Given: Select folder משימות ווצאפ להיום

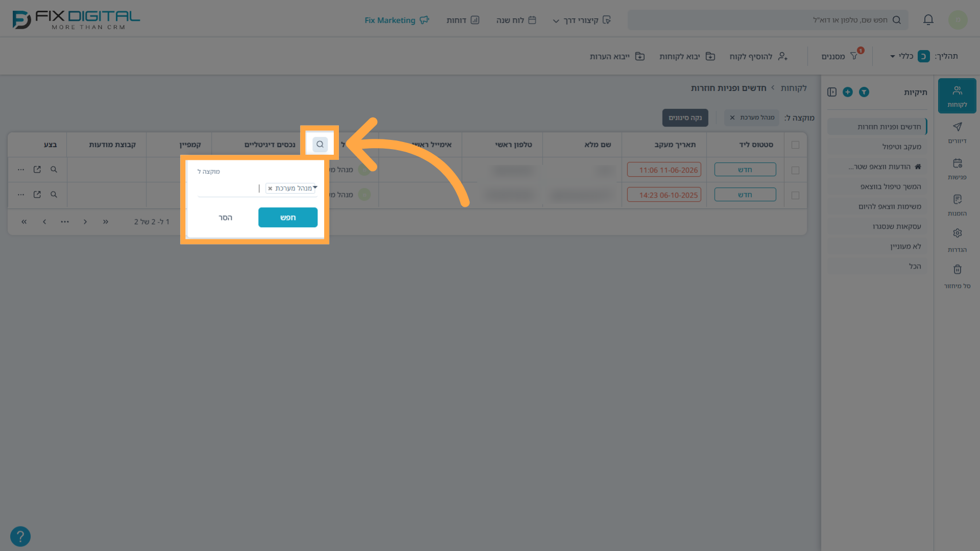Looking at the screenshot, I should [877, 206].
